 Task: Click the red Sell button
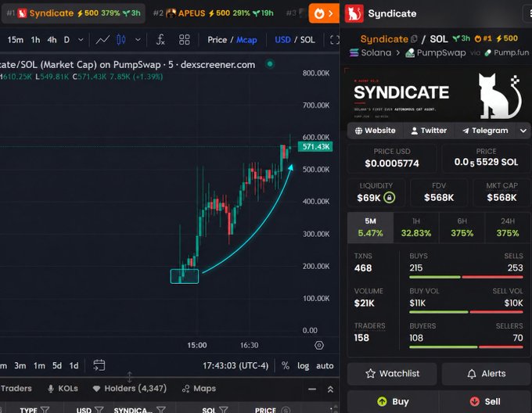pyautogui.click(x=485, y=402)
